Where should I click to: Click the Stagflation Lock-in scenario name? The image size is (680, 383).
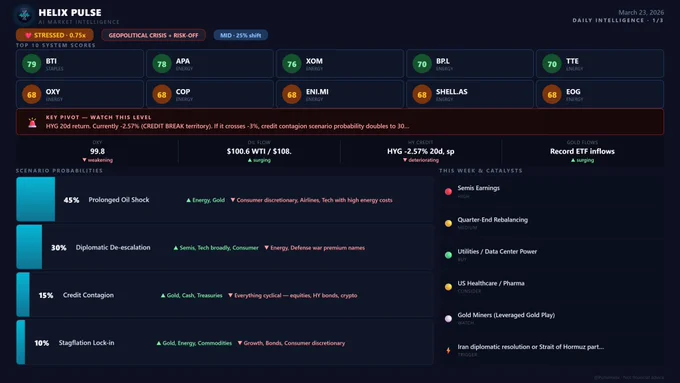pos(87,343)
